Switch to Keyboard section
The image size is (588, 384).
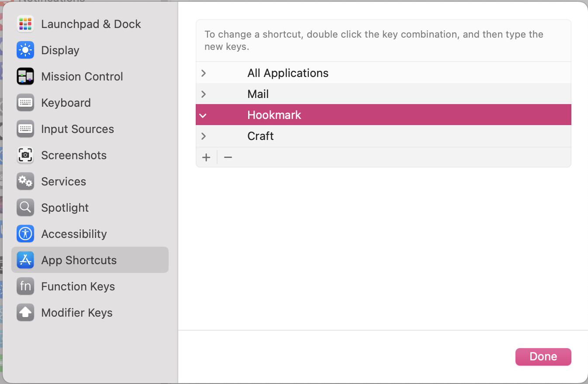pyautogui.click(x=90, y=103)
